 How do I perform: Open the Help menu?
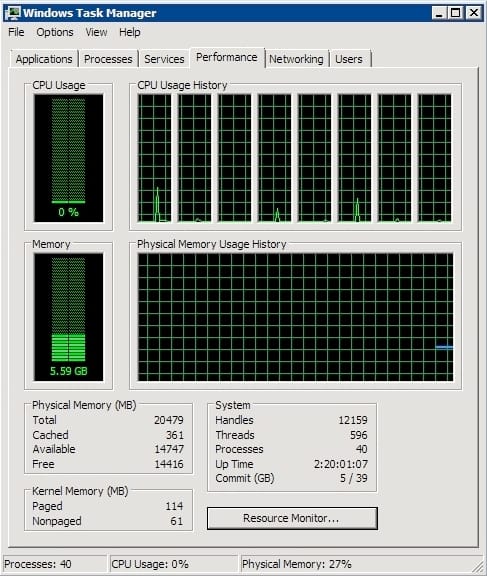[x=130, y=32]
